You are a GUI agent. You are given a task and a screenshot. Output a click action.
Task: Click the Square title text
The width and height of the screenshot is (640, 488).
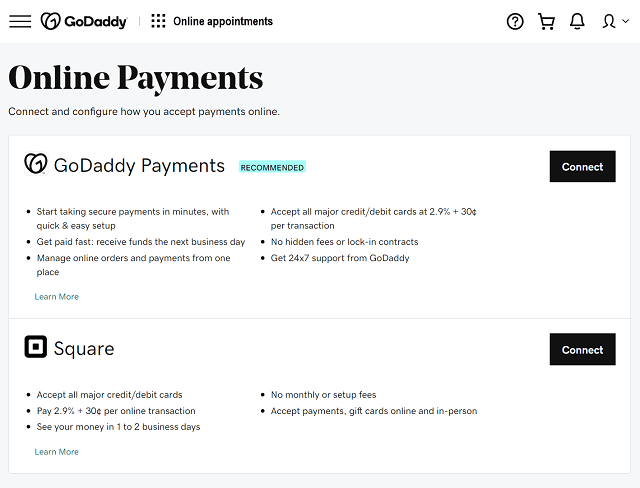[84, 349]
